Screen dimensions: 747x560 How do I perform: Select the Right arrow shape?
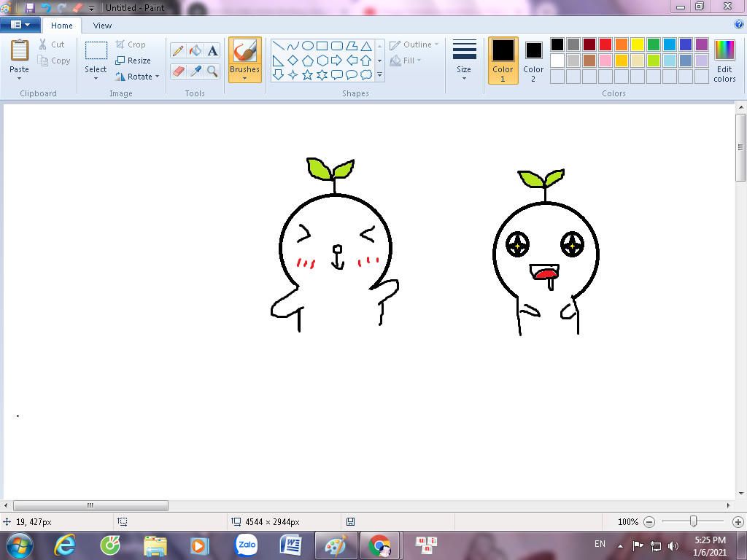[x=337, y=61]
